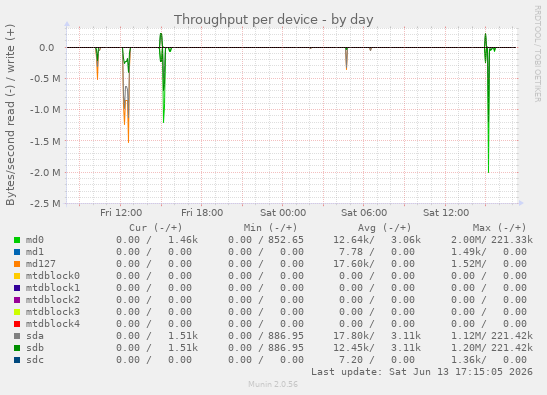Screen dimensions: 547x395
Task: Select the mtdblock1 legend label
Action: coord(53,288)
